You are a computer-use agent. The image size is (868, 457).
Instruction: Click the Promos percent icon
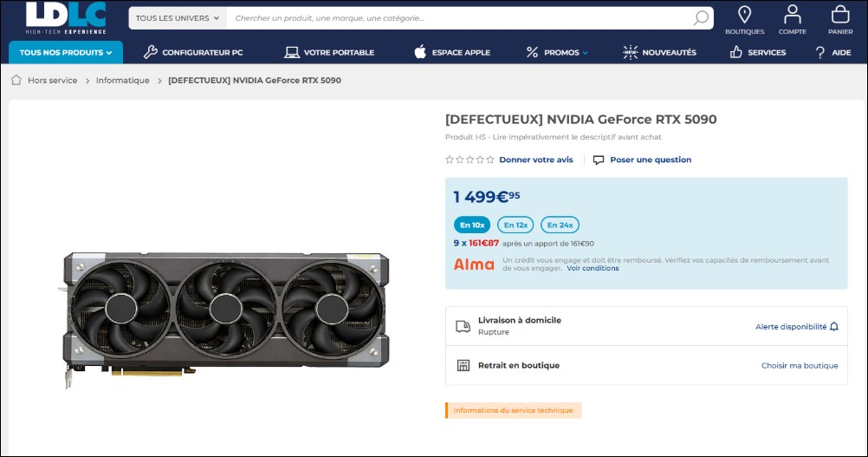[532, 52]
